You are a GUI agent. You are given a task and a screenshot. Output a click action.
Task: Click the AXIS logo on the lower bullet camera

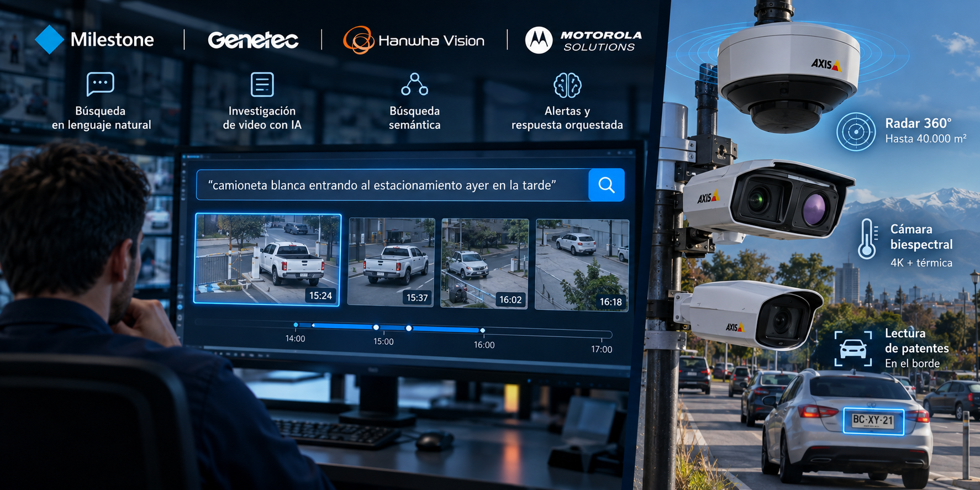tap(735, 327)
